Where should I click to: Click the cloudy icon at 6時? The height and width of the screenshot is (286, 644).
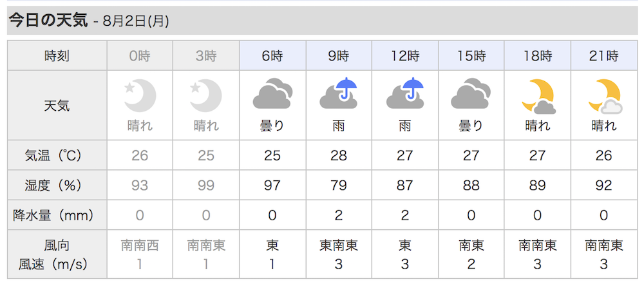coord(272,96)
